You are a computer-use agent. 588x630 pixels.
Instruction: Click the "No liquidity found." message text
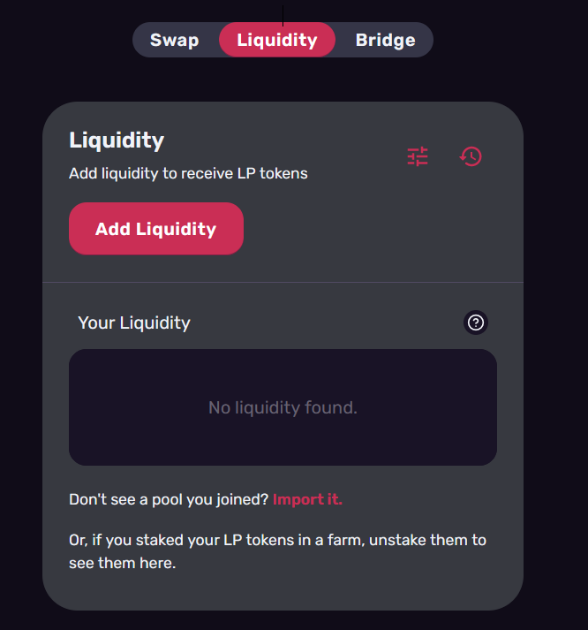283,407
